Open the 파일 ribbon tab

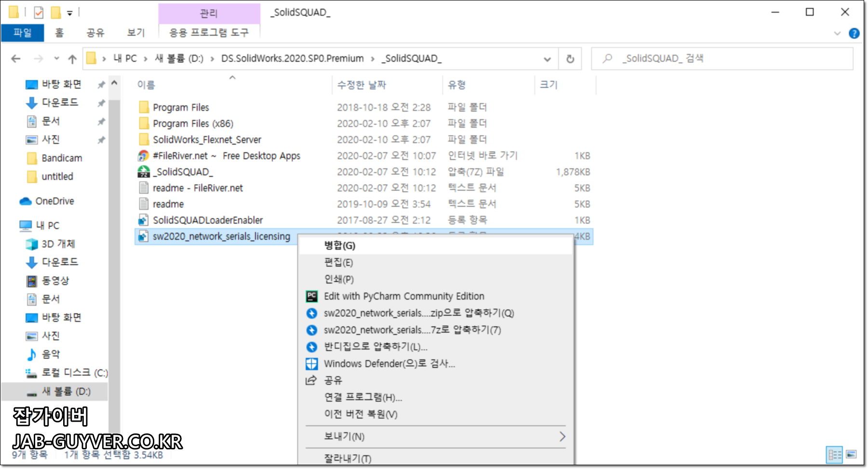[x=22, y=33]
